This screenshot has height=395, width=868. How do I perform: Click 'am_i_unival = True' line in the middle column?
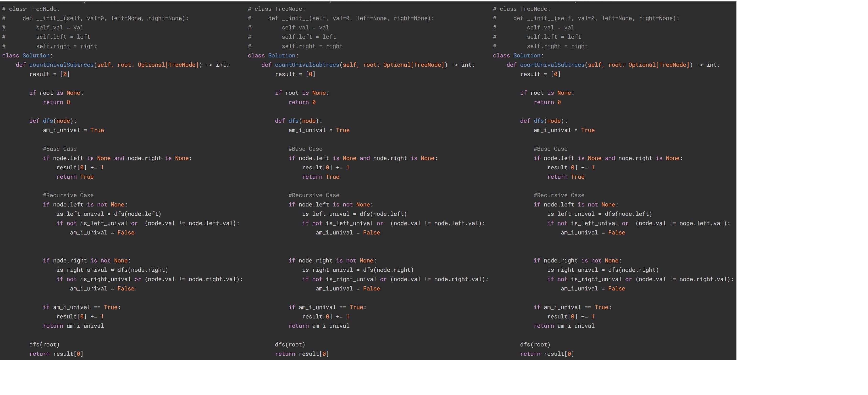319,130
